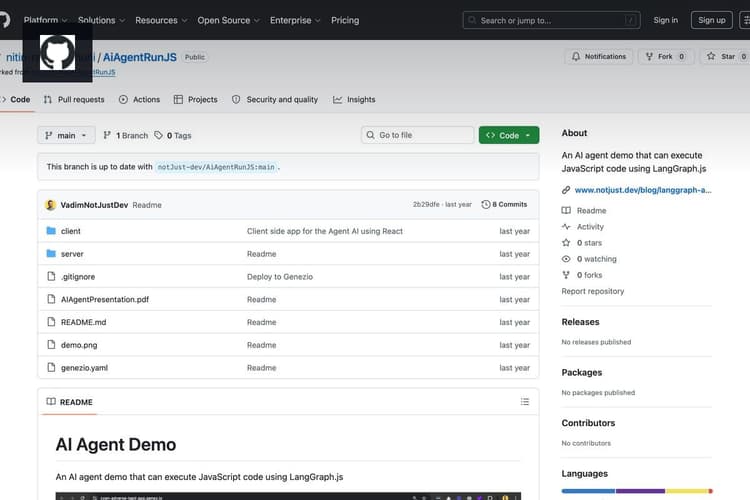Click the Sign up button
Screen dimensions: 750x500
pos(711,20)
